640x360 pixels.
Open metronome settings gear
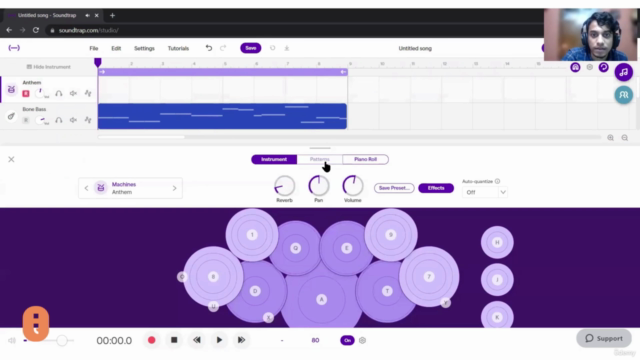[362, 340]
